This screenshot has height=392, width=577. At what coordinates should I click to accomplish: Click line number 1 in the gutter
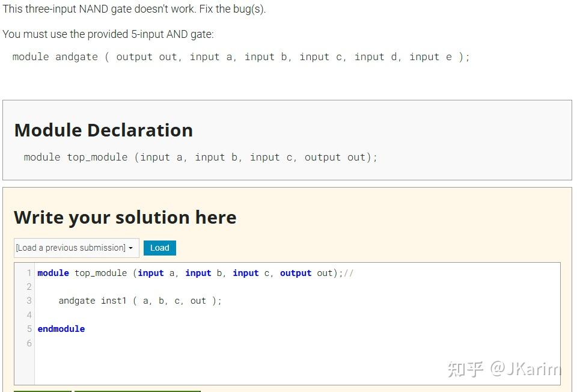29,272
